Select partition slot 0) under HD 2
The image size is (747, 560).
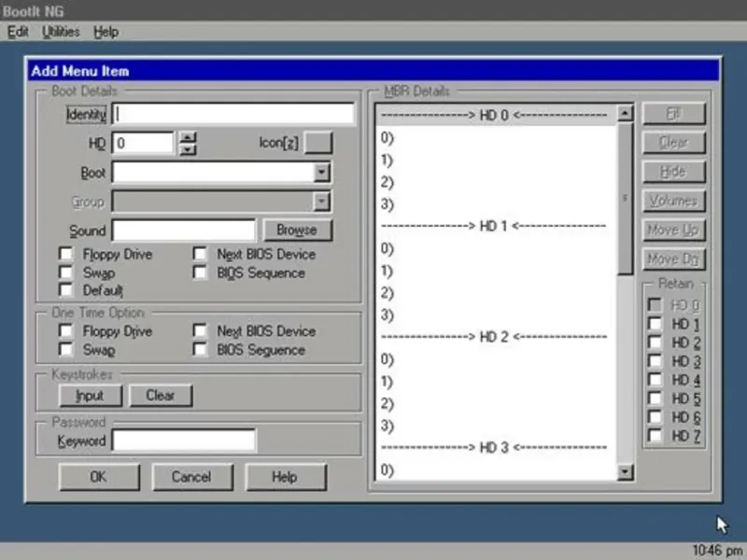coord(496,359)
